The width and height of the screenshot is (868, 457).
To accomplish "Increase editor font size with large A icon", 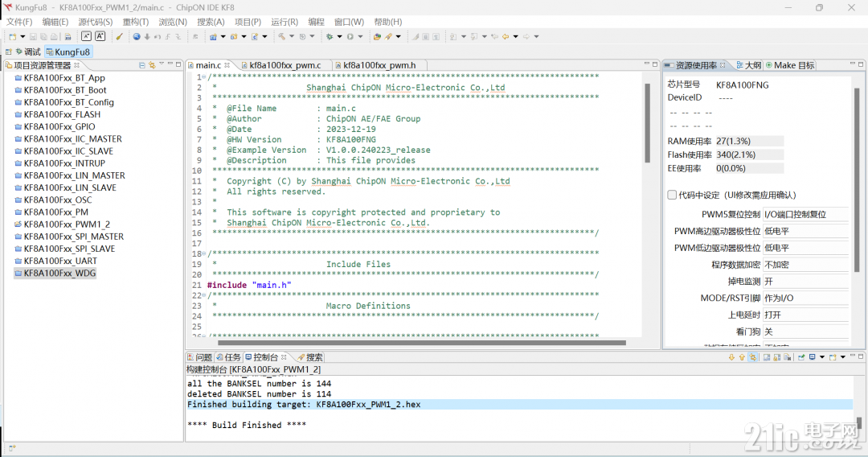I will point(100,36).
